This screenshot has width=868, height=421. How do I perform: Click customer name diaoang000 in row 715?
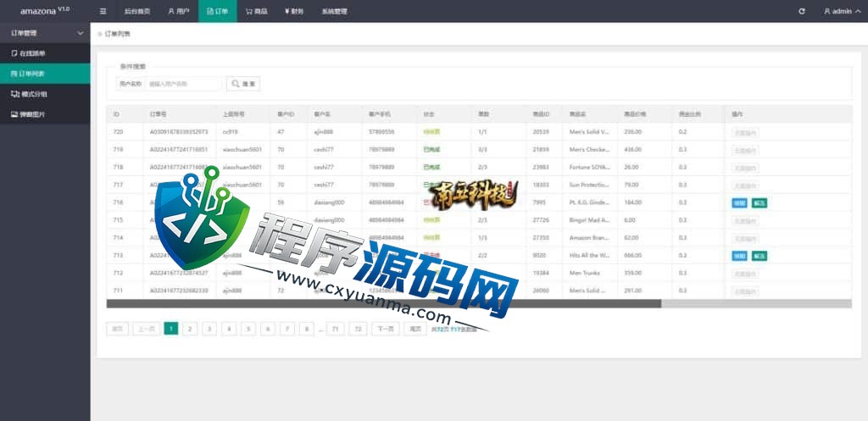click(330, 220)
